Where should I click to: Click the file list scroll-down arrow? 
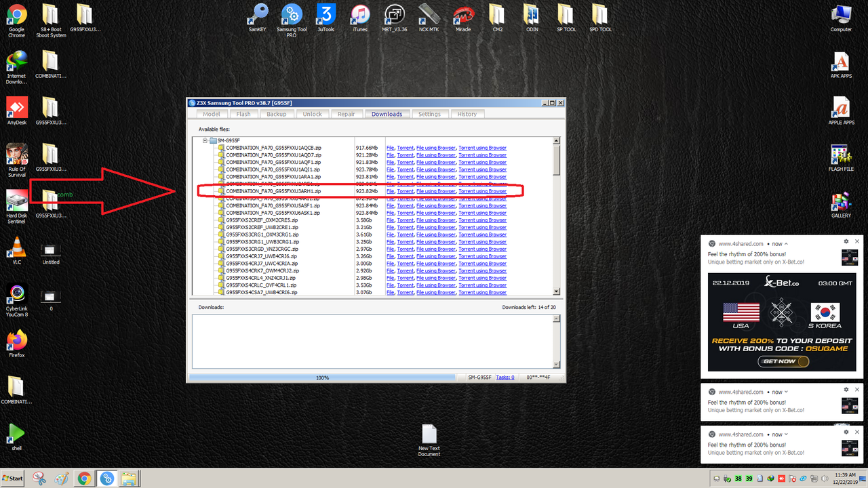pyautogui.click(x=557, y=292)
